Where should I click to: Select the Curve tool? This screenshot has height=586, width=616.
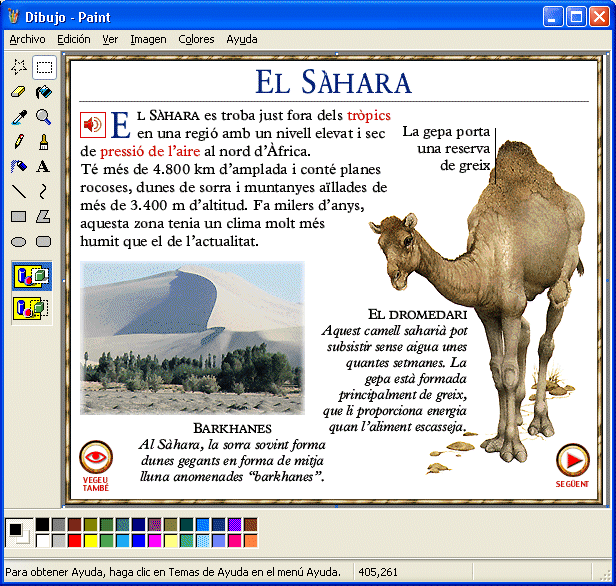44,192
